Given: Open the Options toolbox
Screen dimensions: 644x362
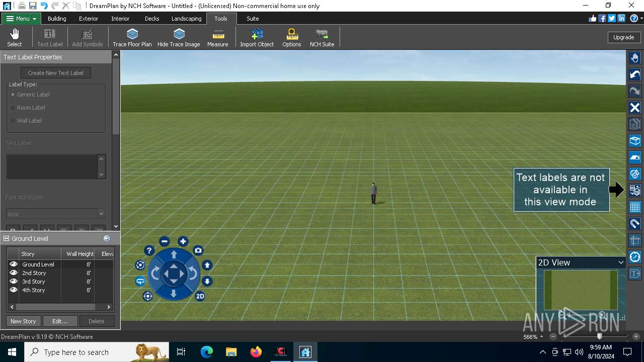Looking at the screenshot, I should click(292, 38).
